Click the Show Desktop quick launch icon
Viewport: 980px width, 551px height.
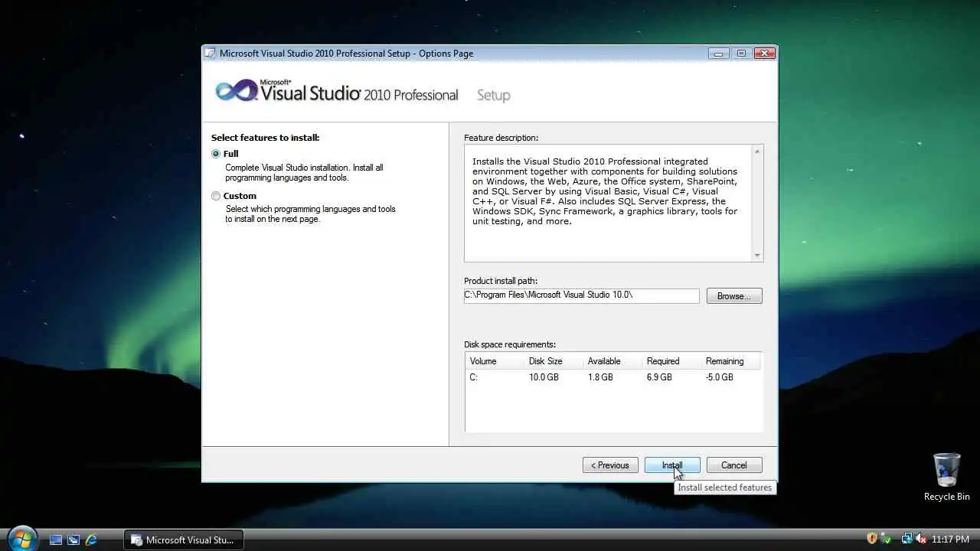click(56, 540)
